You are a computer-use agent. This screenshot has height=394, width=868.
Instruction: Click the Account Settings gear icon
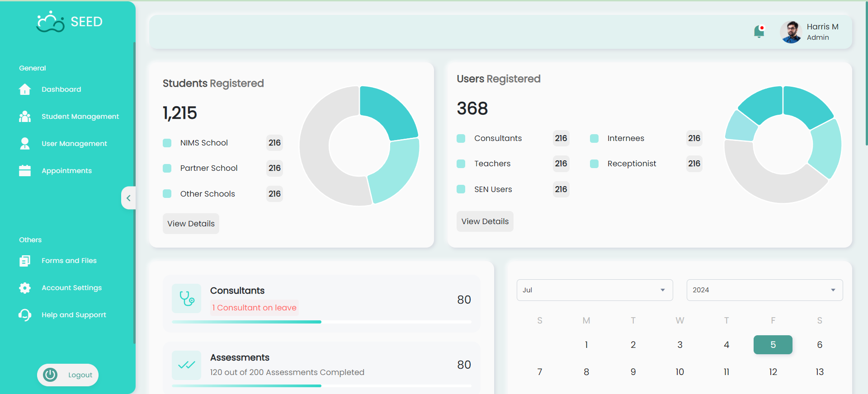click(x=25, y=288)
